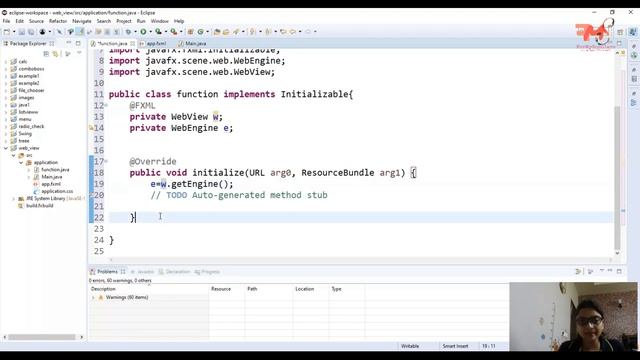Click the Link with Editor icon in Package Explorer
This screenshot has width=640, height=360.
[x=55, y=54]
